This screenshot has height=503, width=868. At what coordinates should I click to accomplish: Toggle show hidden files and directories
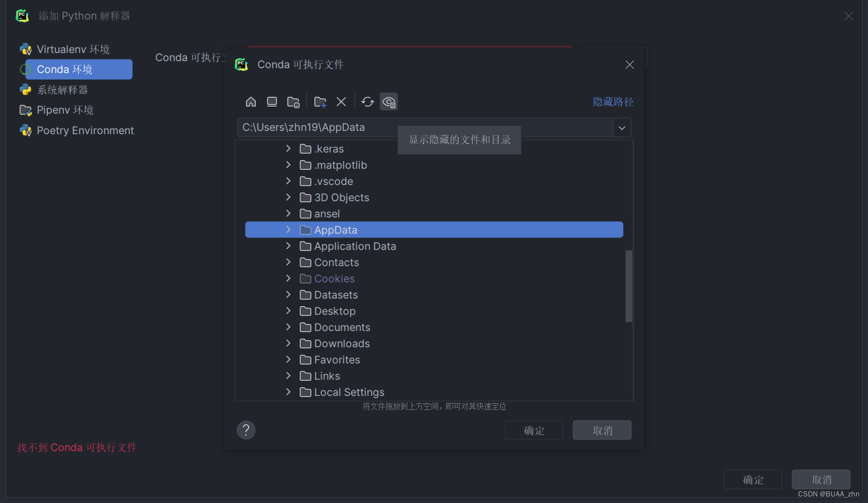coord(389,102)
